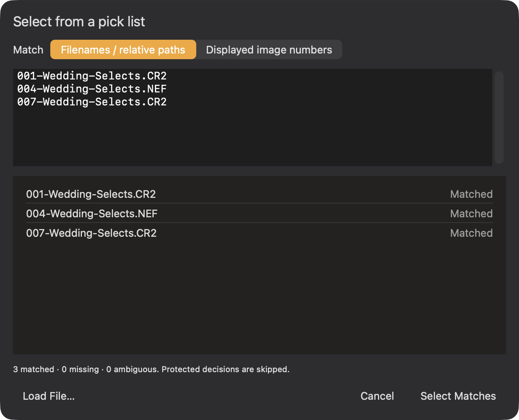The width and height of the screenshot is (519, 420).
Task: Select the 004-Wedding-Selects.NEF result row
Action: coord(259,213)
